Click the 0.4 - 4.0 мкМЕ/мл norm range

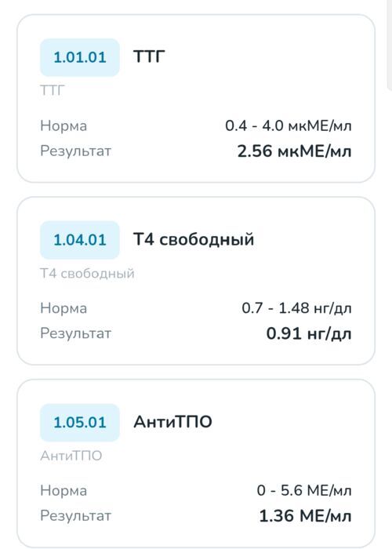(289, 125)
